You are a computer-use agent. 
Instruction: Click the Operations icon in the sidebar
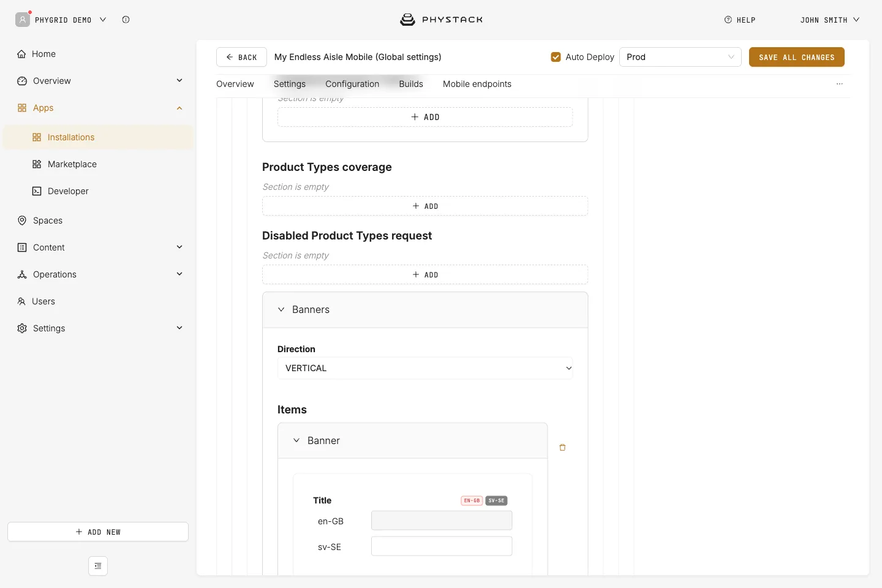[22, 274]
